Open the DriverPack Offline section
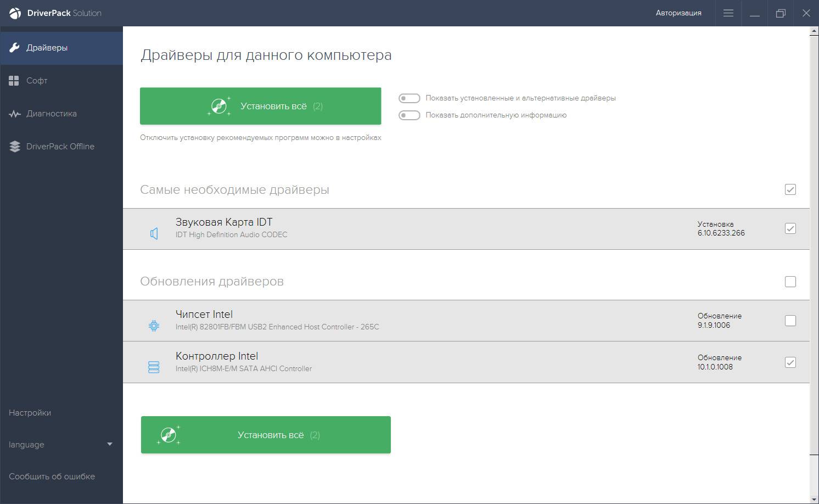 point(61,147)
